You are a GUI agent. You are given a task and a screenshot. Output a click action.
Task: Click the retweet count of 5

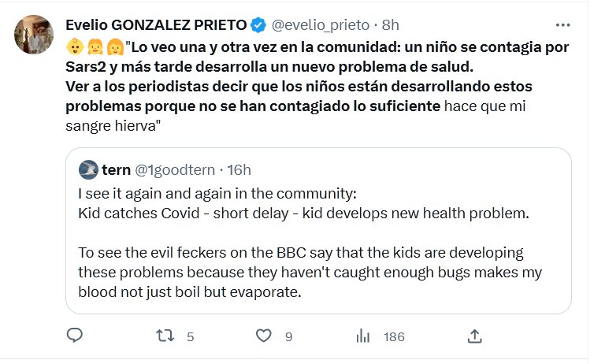(x=190, y=336)
